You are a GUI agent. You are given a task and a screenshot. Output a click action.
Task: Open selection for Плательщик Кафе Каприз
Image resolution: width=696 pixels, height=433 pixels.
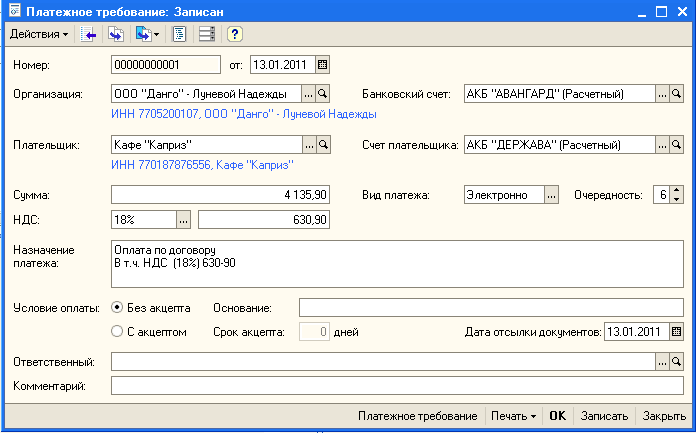pyautogui.click(x=308, y=145)
